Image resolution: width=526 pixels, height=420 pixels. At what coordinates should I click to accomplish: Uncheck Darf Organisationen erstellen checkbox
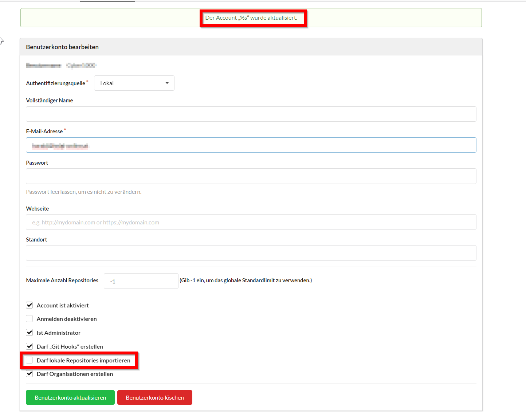[x=30, y=374]
